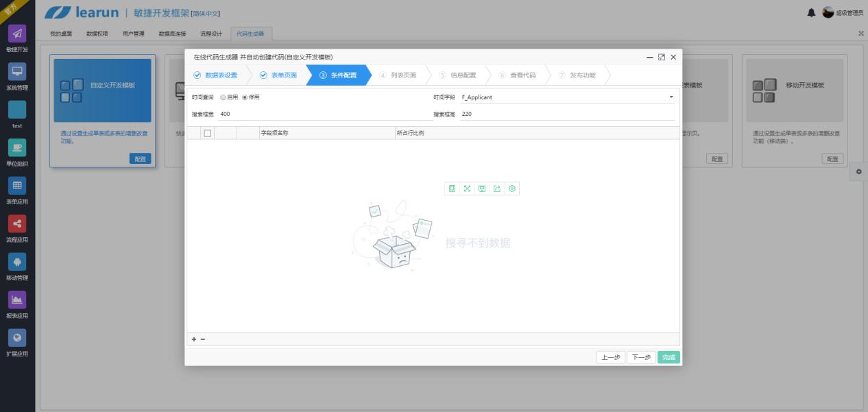The width and height of the screenshot is (868, 412).
Task: Click the learun logo
Action: coord(82,13)
